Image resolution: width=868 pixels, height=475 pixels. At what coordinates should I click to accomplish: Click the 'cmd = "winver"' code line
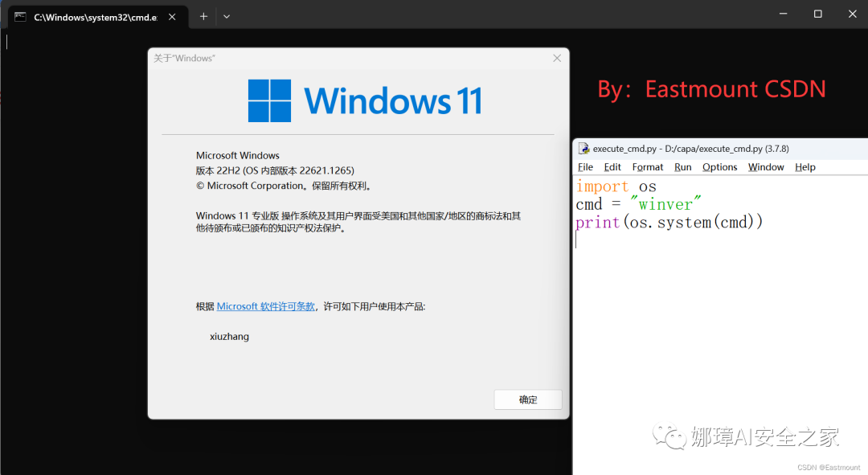(x=638, y=204)
